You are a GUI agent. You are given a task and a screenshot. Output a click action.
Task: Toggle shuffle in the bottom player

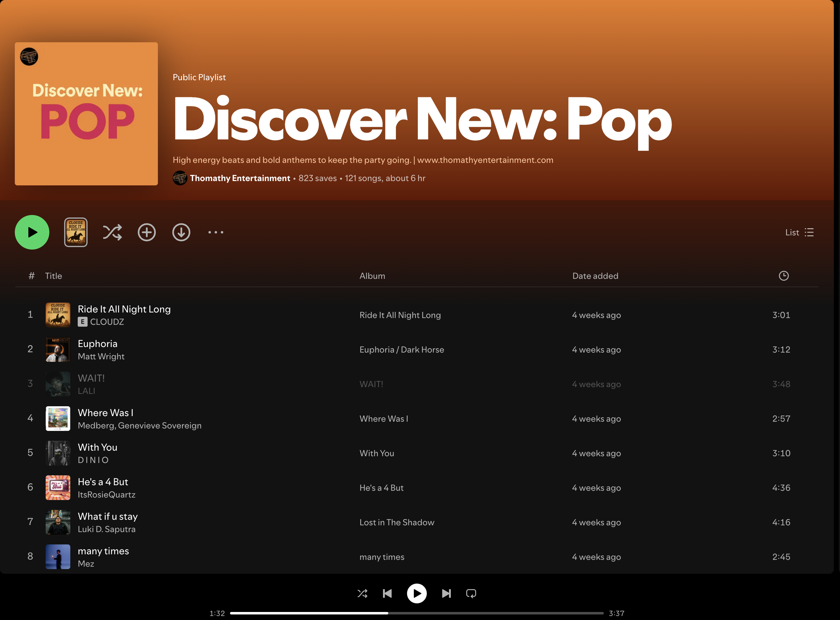(362, 593)
